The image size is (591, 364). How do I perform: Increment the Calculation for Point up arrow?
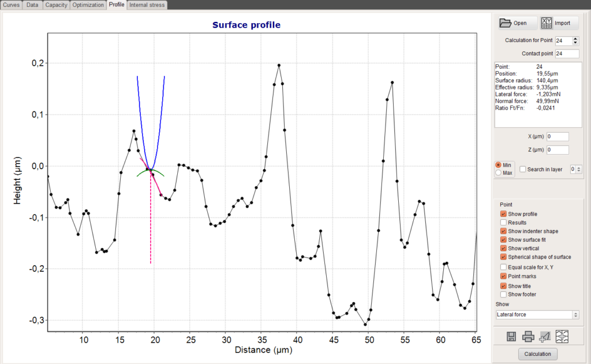tap(575, 39)
